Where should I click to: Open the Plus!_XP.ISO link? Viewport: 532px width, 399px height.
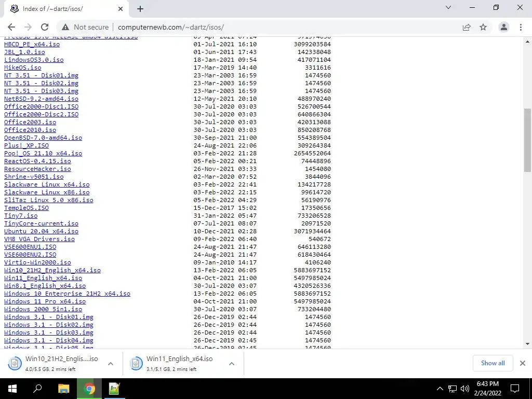point(26,145)
